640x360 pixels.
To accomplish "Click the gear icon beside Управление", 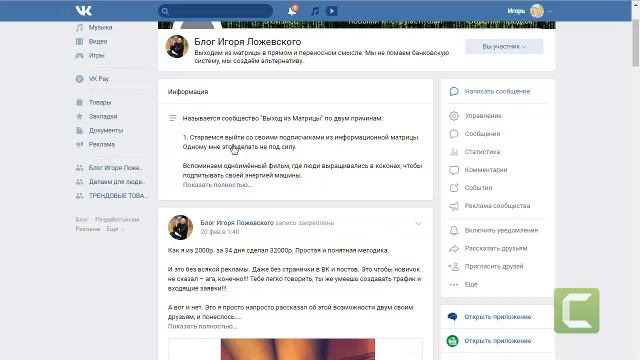I will click(454, 116).
